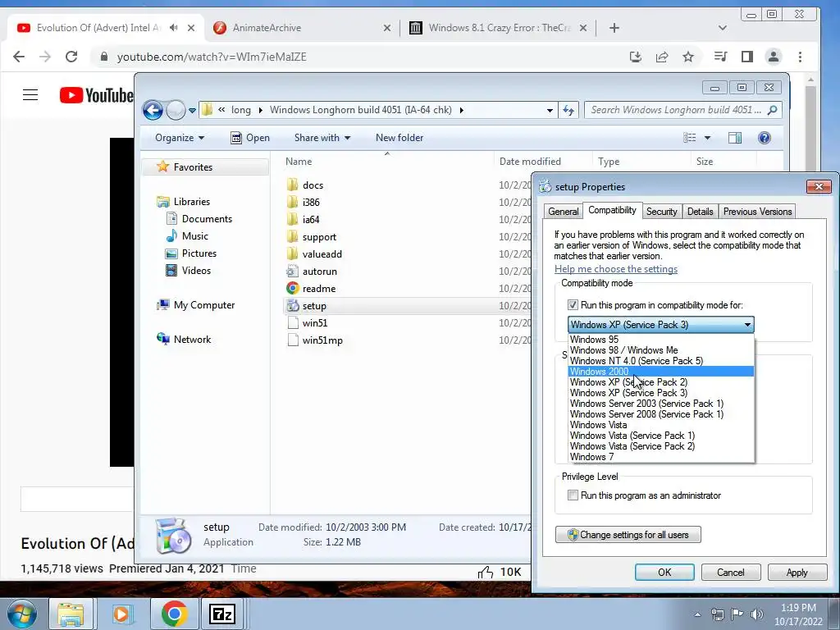Check Run this program as an administrator
The image size is (840, 630).
click(x=573, y=495)
